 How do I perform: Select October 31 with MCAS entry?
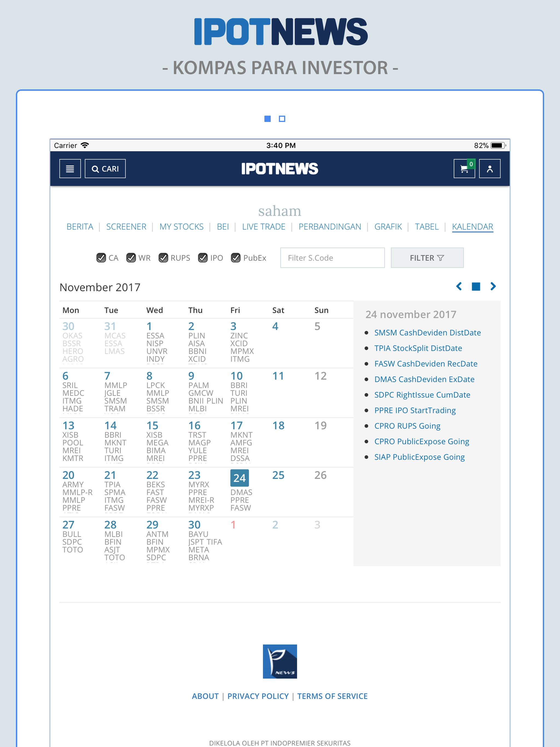110,326
